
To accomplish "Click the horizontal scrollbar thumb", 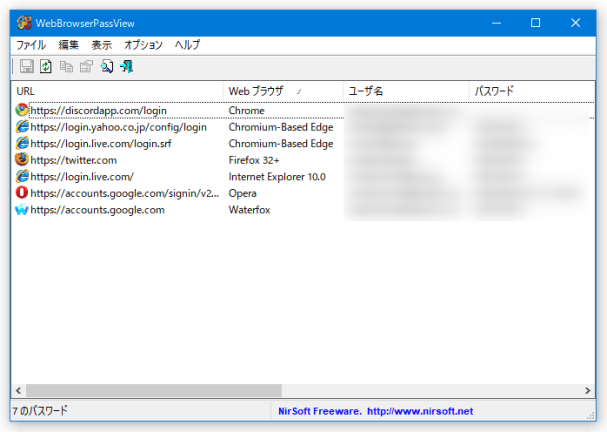I will point(154,390).
